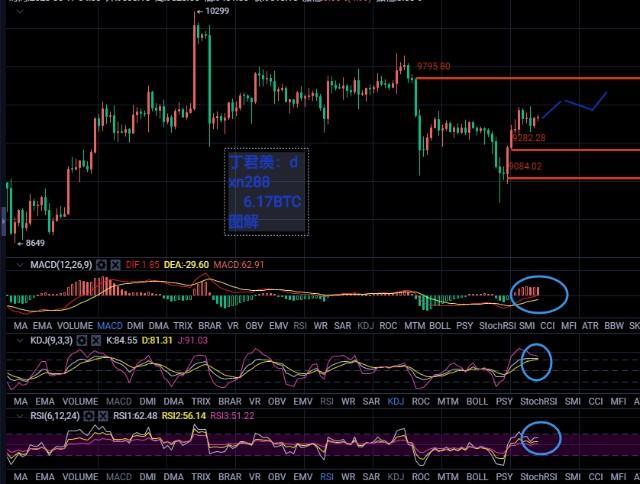Viewport: 640px width, 484px height.
Task: Select MACD in first indicator tab row
Action: [109, 326]
